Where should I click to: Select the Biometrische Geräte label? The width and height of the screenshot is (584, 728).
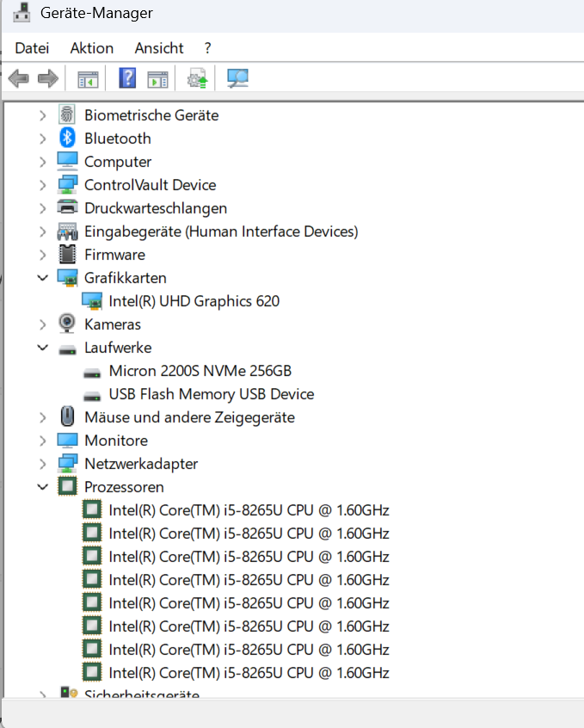pyautogui.click(x=151, y=115)
